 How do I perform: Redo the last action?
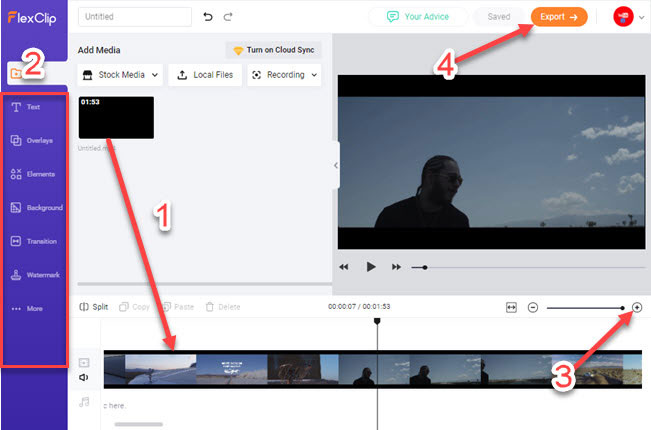pyautogui.click(x=228, y=17)
